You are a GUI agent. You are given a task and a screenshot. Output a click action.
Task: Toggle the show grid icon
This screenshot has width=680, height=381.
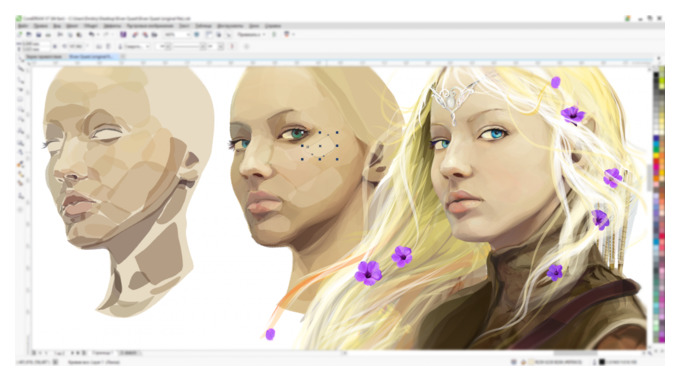[218, 34]
